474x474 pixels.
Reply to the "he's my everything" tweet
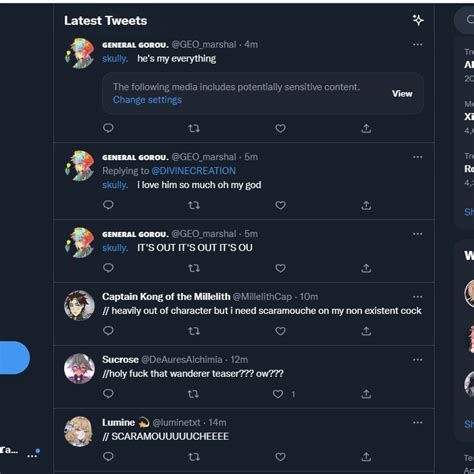pos(108,128)
